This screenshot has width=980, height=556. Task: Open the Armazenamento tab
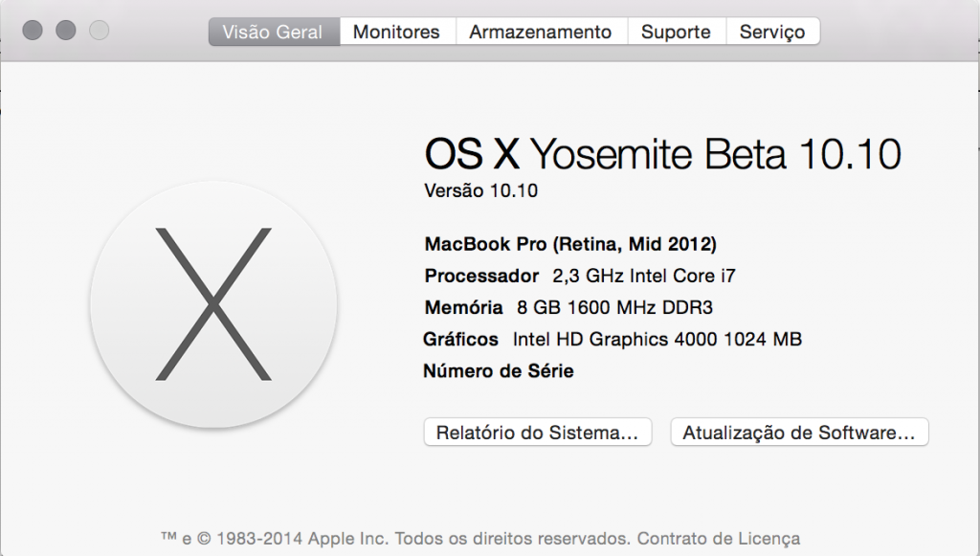pyautogui.click(x=541, y=32)
